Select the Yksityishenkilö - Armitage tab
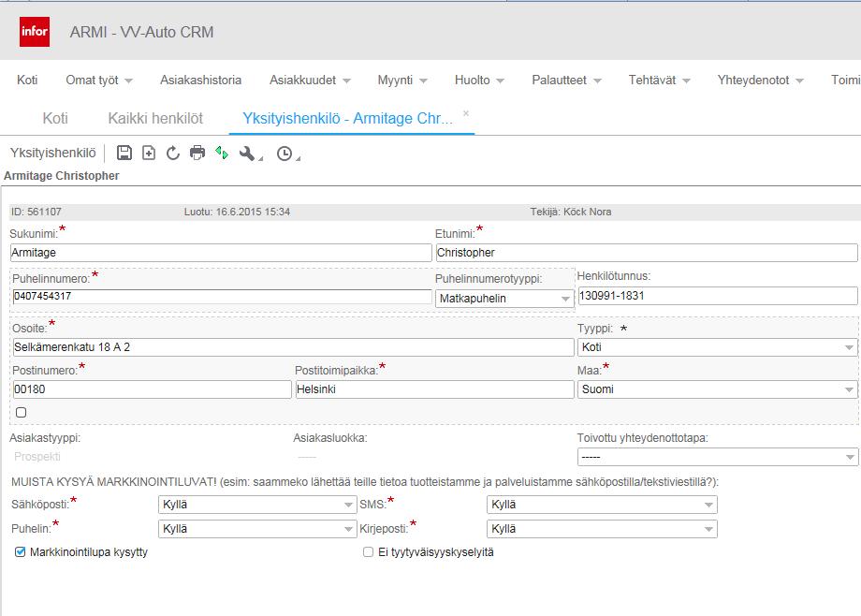This screenshot has width=861, height=616. (x=347, y=119)
